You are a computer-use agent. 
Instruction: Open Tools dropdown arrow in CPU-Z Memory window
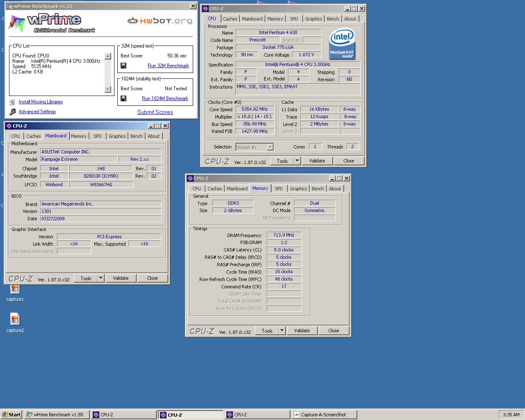282,331
